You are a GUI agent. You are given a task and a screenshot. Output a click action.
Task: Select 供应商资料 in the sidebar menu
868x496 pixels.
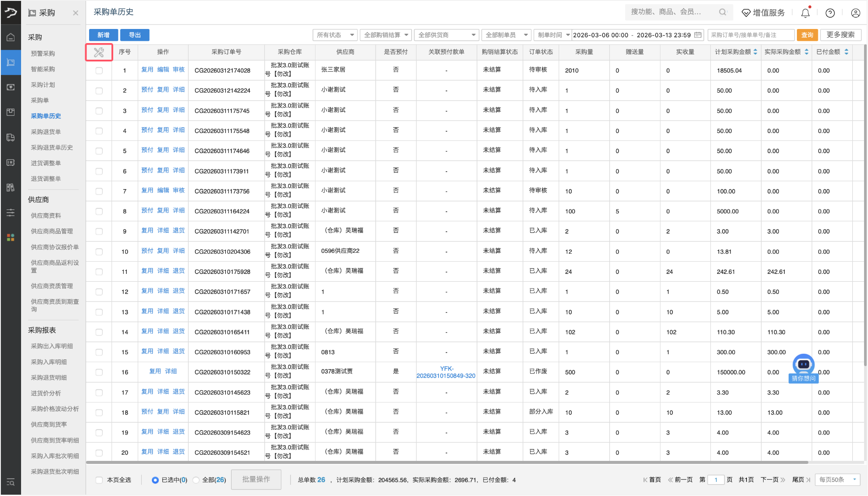[x=46, y=216]
